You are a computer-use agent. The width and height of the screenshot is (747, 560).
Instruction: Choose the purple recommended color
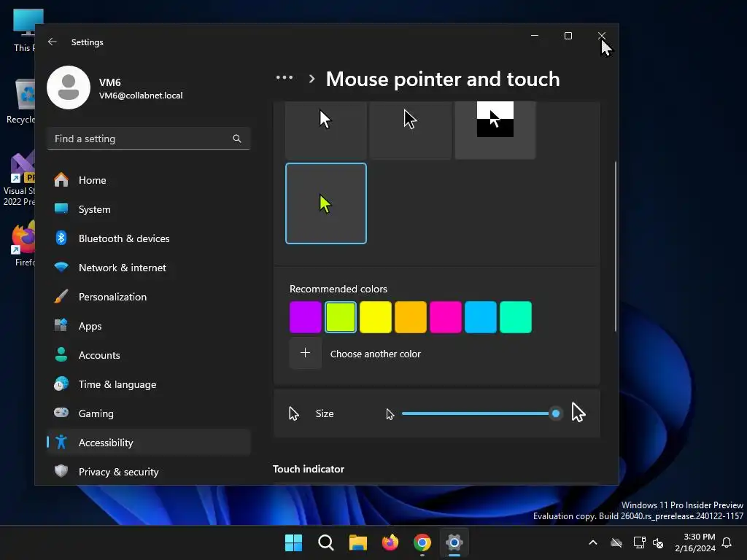point(306,317)
